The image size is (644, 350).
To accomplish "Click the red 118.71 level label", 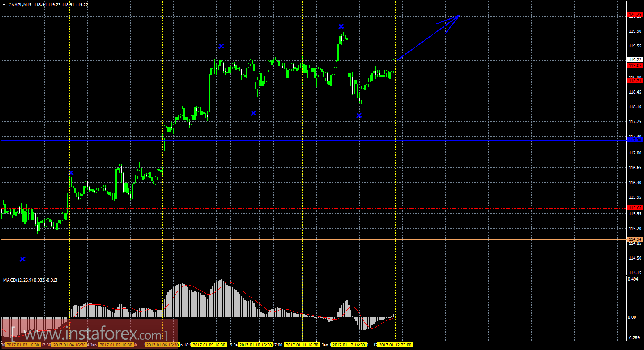I will click(x=635, y=81).
